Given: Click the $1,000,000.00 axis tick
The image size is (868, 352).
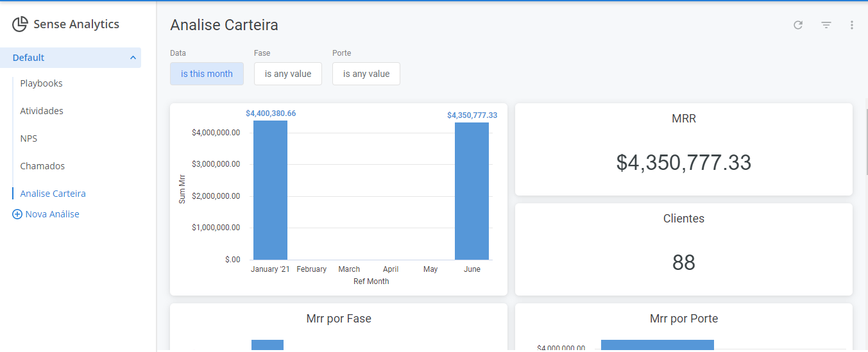Looking at the screenshot, I should pos(216,228).
